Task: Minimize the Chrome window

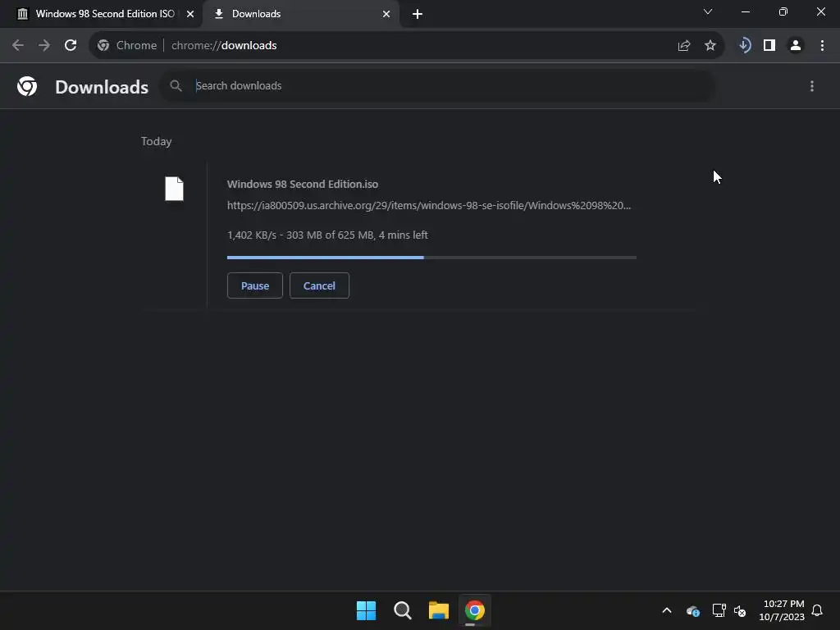Action: point(746,11)
